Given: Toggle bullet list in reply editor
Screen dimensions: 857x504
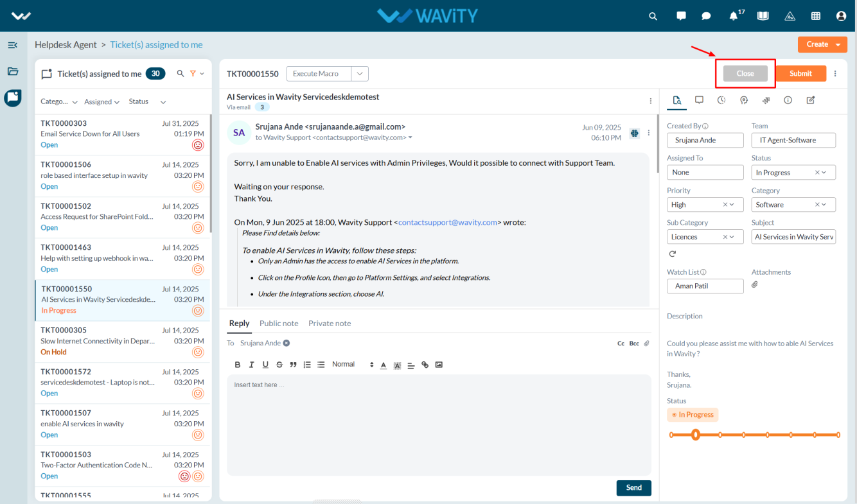Looking at the screenshot, I should pos(321,365).
